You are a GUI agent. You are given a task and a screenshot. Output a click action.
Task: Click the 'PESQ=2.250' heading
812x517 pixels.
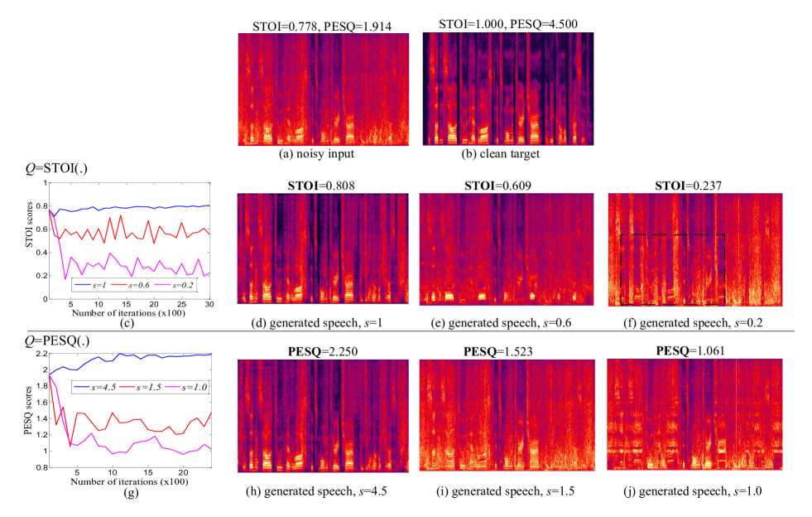pos(323,351)
